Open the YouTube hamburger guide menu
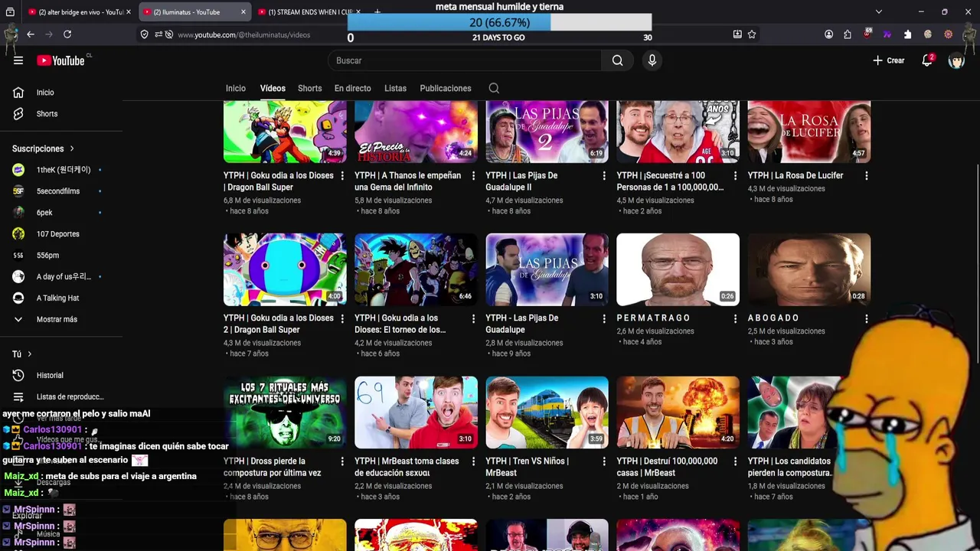The width and height of the screenshot is (980, 551). tap(18, 60)
